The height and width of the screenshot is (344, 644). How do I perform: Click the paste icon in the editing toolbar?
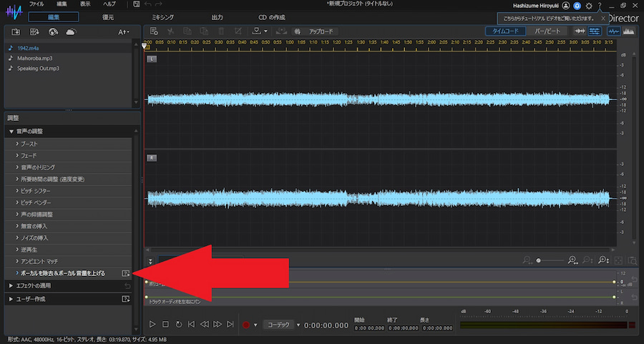coord(204,31)
